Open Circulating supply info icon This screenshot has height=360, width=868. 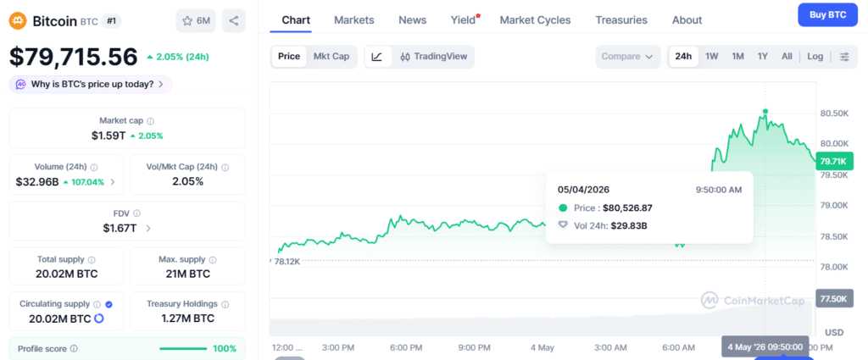point(97,304)
